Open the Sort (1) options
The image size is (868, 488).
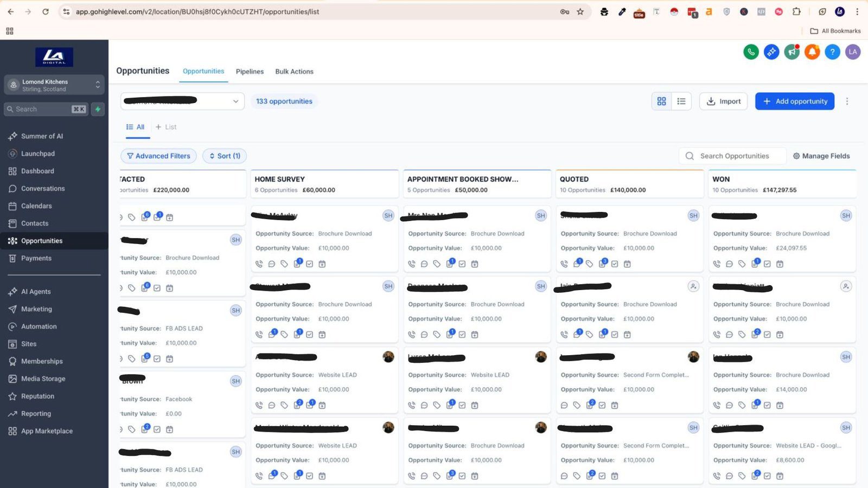[x=225, y=156]
